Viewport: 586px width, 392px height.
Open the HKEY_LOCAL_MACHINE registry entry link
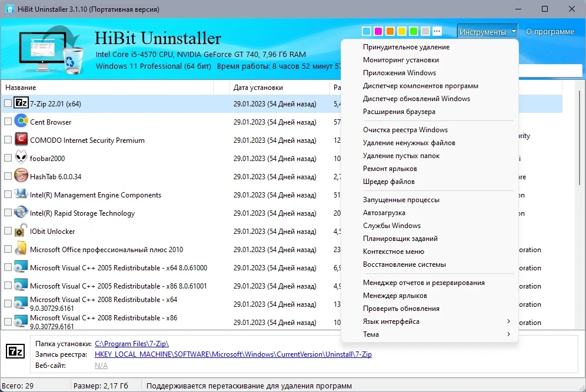[233, 354]
